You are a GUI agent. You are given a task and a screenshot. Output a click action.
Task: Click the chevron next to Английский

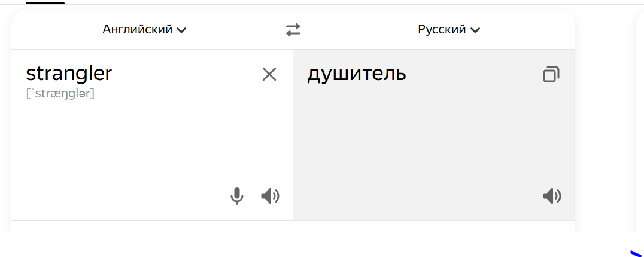[x=181, y=30]
